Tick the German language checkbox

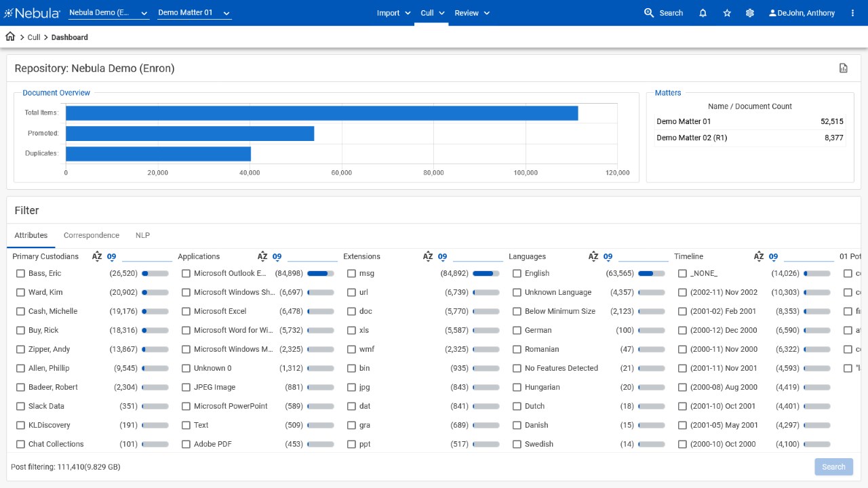point(517,330)
